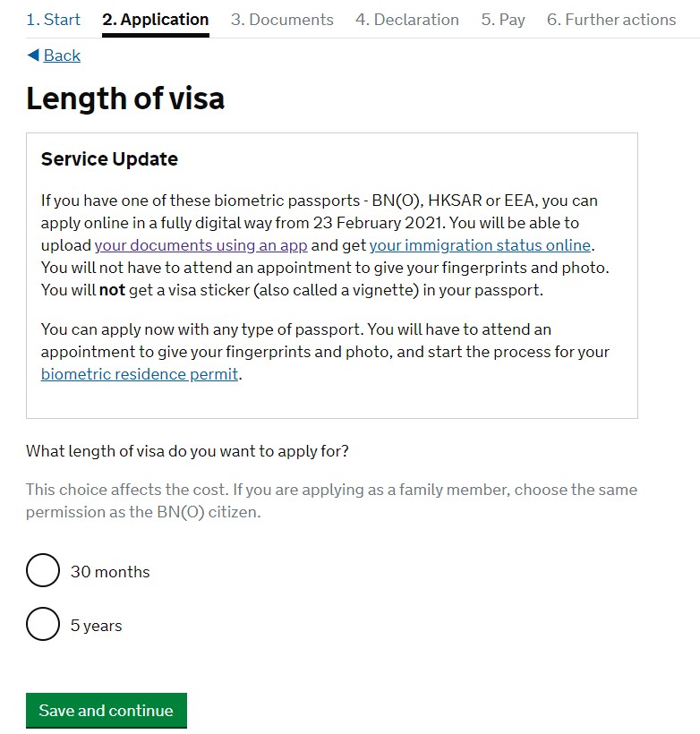Follow 'your immigration status online' link
The width and height of the screenshot is (700, 734).
coord(480,245)
